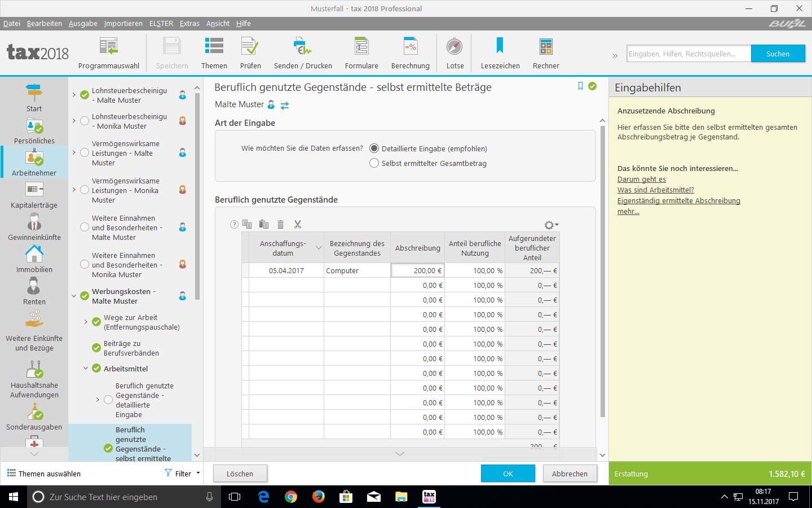Open the Datei menu

click(x=12, y=23)
